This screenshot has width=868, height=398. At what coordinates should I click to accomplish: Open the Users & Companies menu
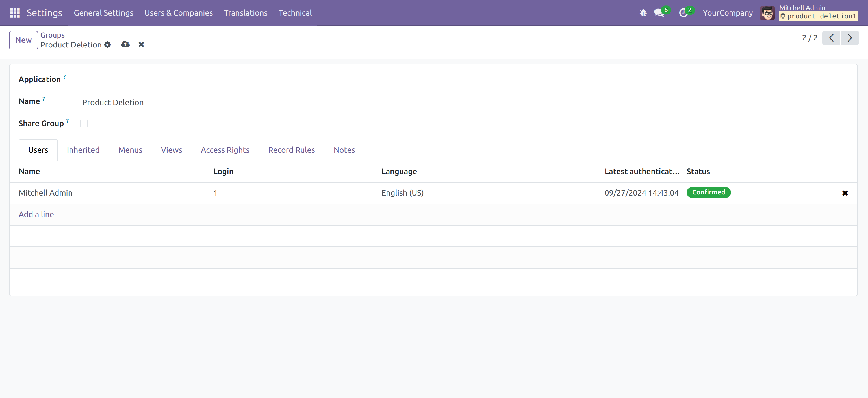point(179,13)
